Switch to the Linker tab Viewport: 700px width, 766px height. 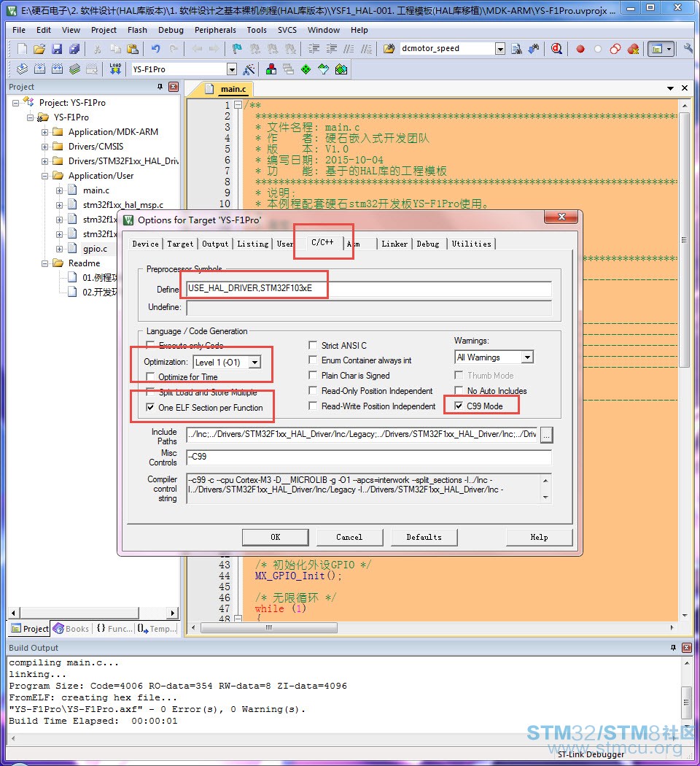tap(394, 244)
